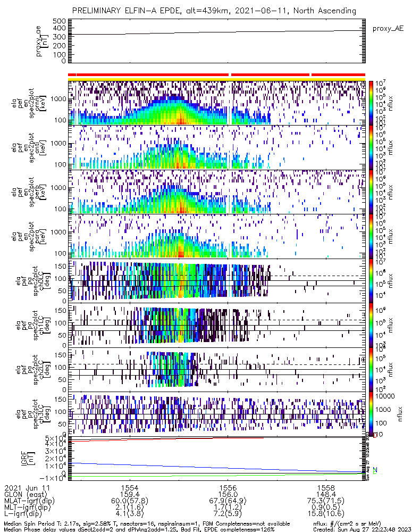Screen dimensions: 412x532
Task: Select the 'MLAT-igrf(dip)' row label
Action: 29,501
